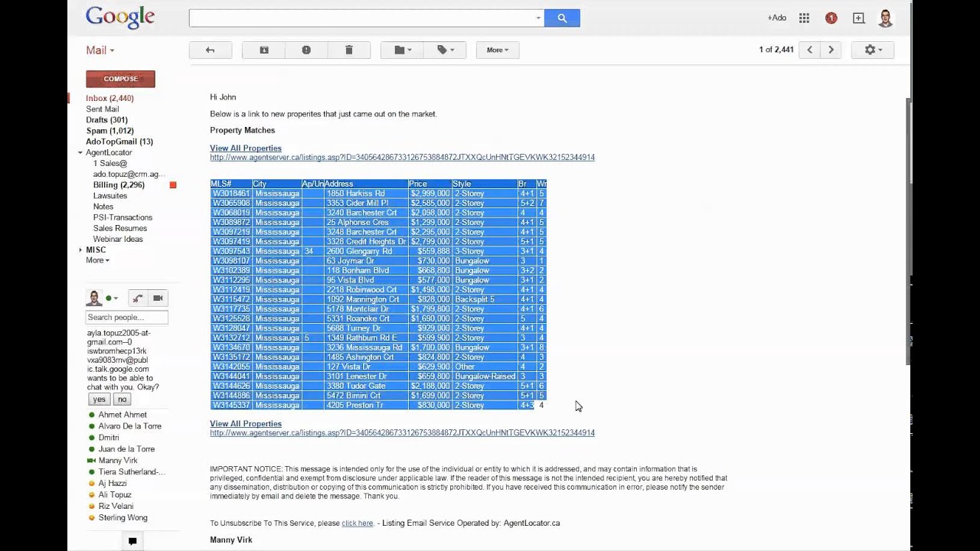
Task: Click the share plus-box icon
Action: (x=858, y=18)
